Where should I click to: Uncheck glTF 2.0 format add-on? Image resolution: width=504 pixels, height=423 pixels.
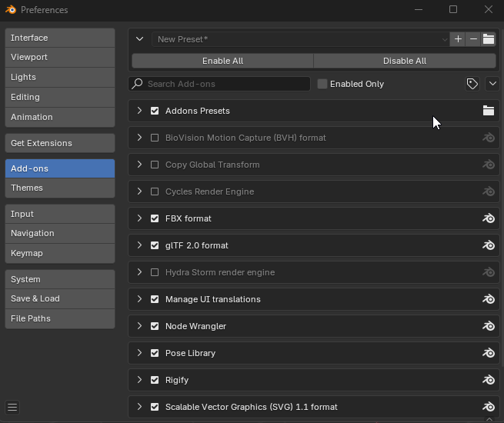(x=155, y=245)
